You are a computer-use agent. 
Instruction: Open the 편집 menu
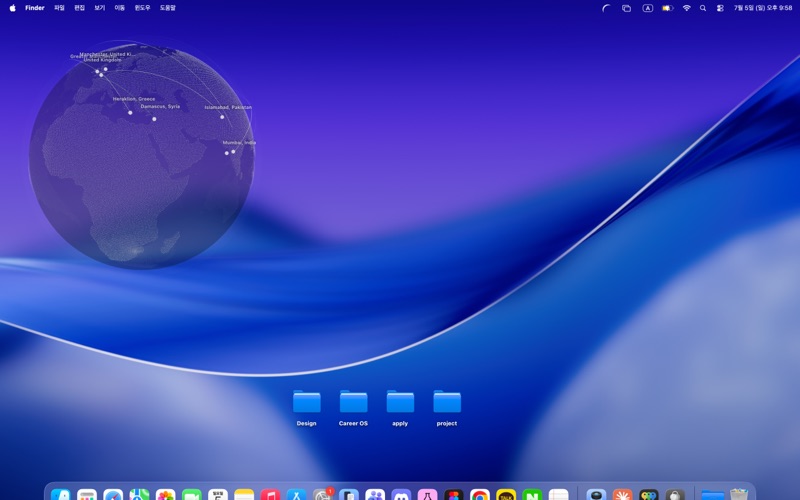[x=80, y=8]
